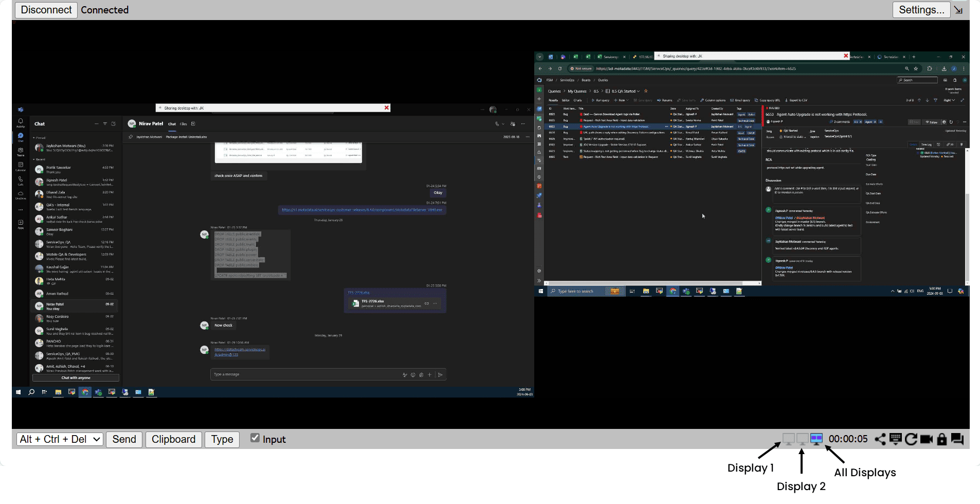Image resolution: width=980 pixels, height=504 pixels.
Task: Click the arrow icon beside Settings
Action: click(x=958, y=10)
